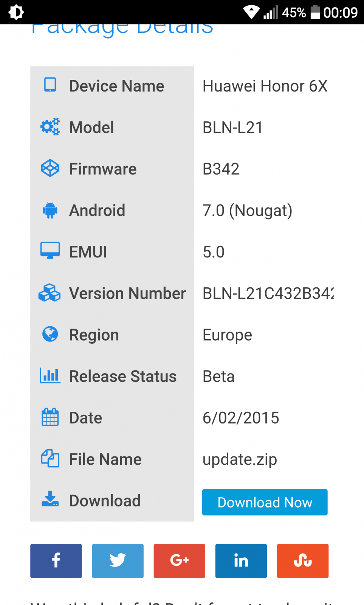Image resolution: width=364 pixels, height=605 pixels.
Task: Tap the File Name copy icon
Action: point(50,458)
